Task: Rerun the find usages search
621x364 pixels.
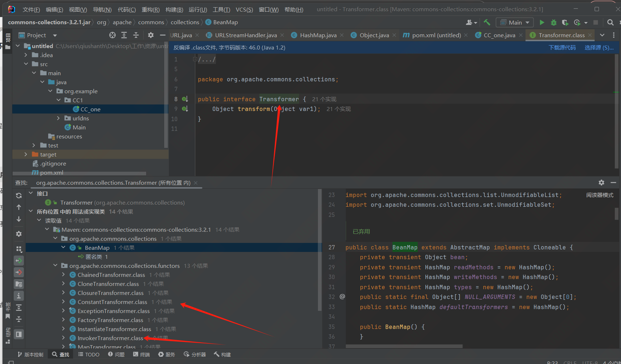Action: tap(19, 196)
